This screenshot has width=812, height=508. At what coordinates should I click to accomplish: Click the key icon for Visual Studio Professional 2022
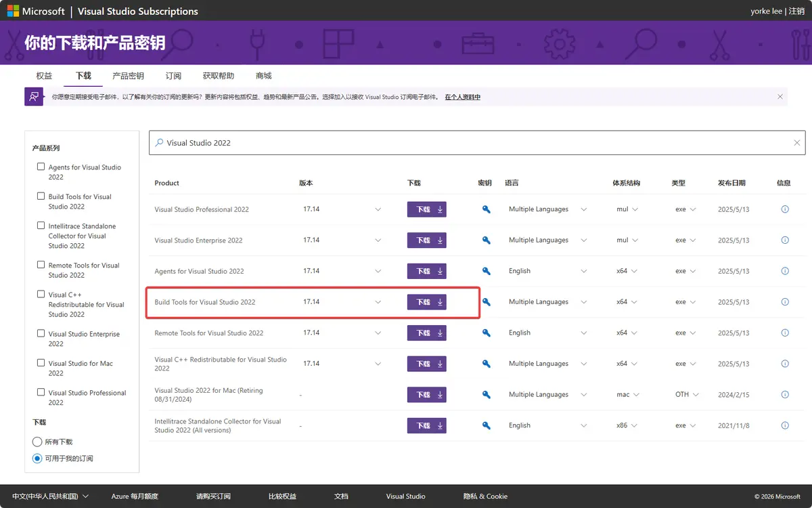click(486, 209)
